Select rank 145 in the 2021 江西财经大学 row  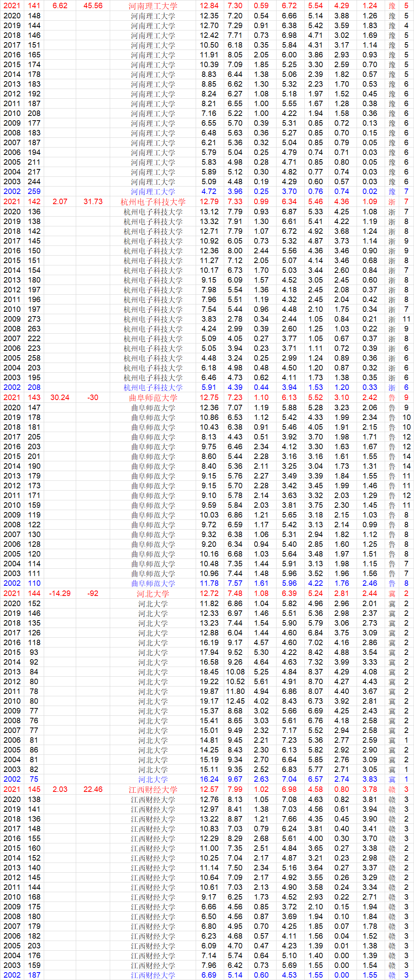coord(34,790)
